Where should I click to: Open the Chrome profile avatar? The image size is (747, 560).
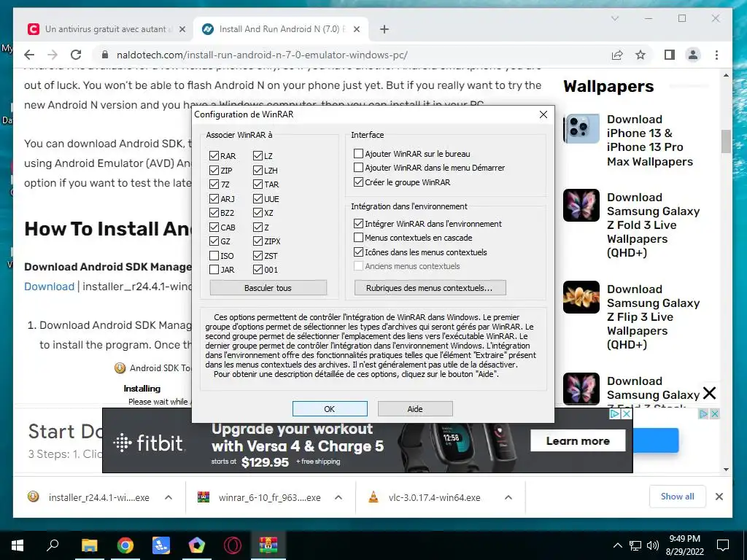(x=693, y=55)
